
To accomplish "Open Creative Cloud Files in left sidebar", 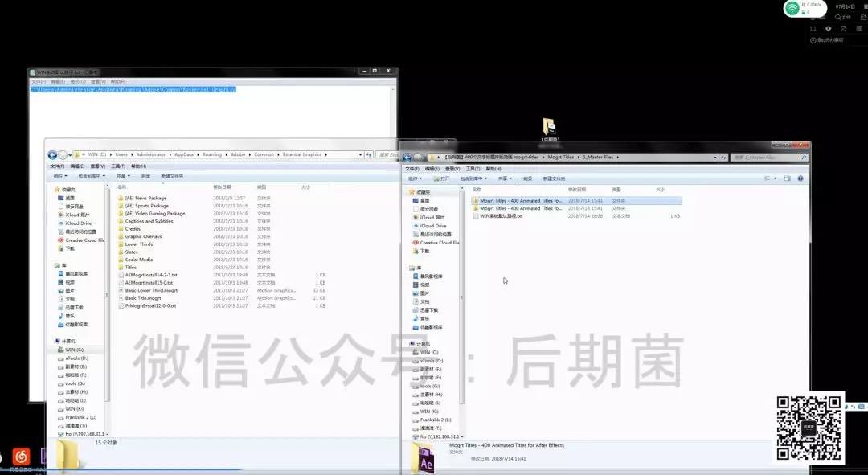I will [x=84, y=240].
